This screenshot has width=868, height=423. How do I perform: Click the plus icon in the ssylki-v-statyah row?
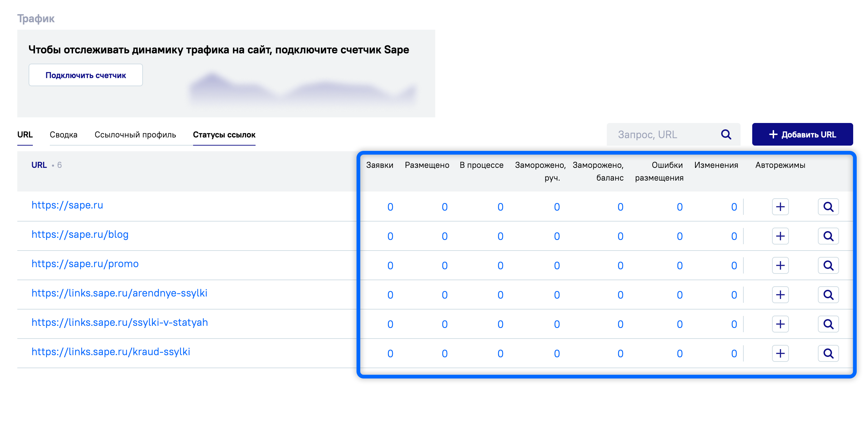click(780, 324)
